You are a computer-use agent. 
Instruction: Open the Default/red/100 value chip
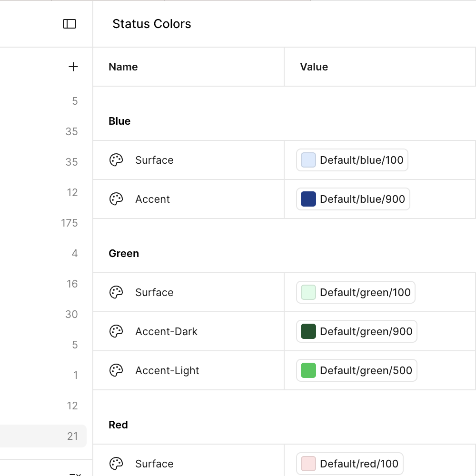tap(350, 464)
